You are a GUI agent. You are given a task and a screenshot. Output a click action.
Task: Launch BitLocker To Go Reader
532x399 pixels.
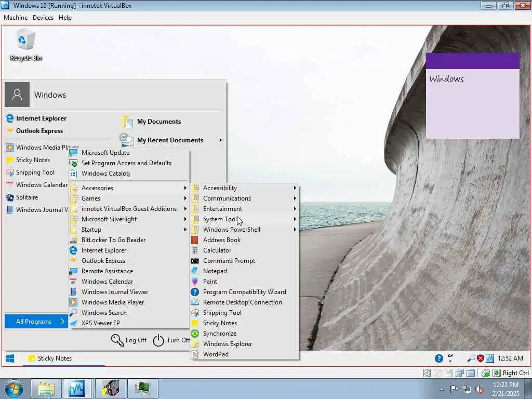tap(129, 240)
